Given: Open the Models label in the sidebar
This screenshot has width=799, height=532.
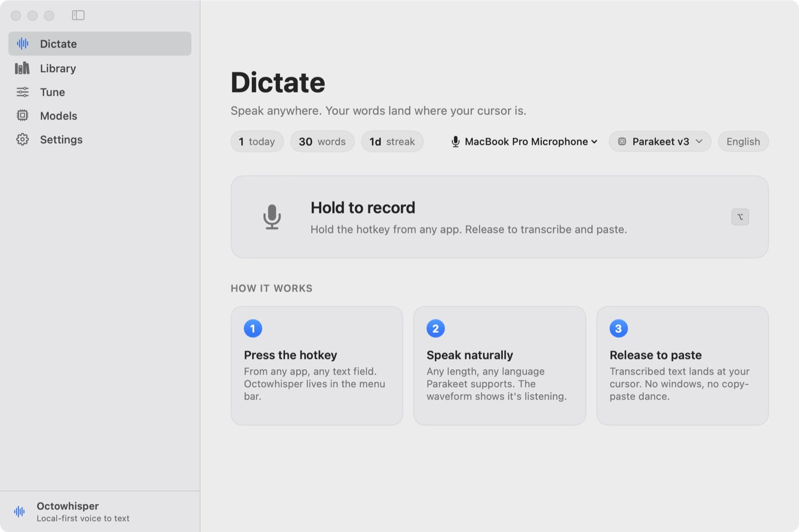Looking at the screenshot, I should 58,116.
